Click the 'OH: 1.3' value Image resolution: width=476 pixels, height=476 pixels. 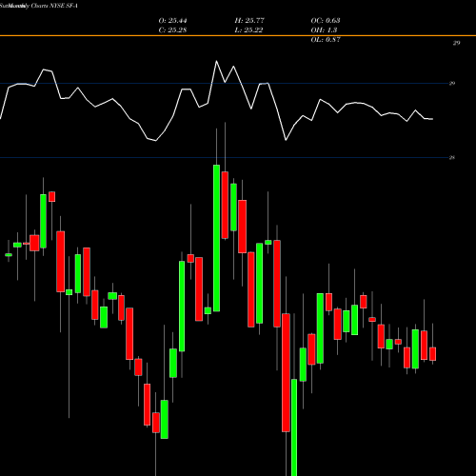pyautogui.click(x=324, y=30)
